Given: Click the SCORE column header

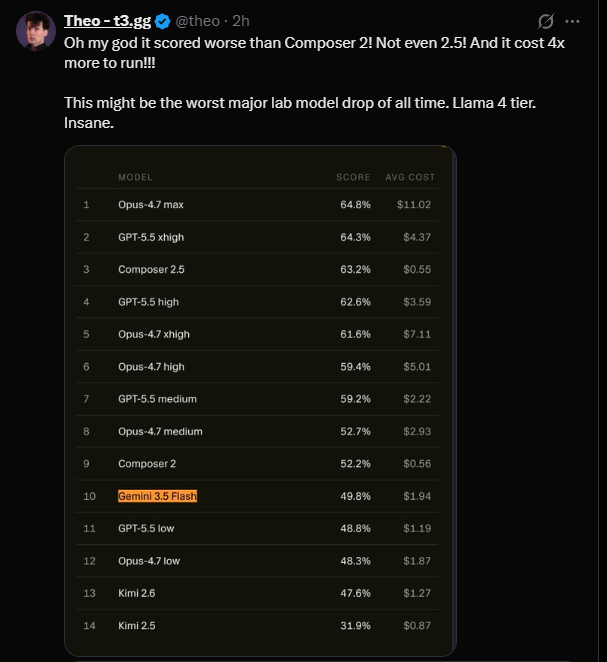Looking at the screenshot, I should click(x=353, y=177).
